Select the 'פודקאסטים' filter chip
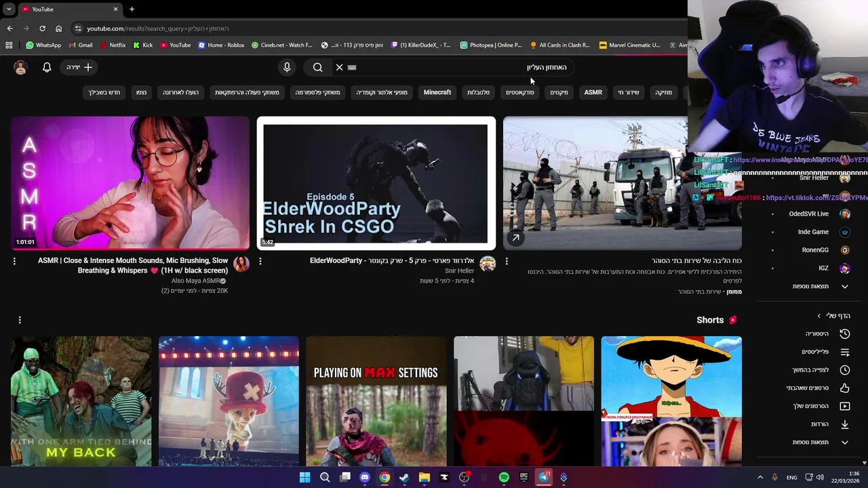Image resolution: width=868 pixels, height=488 pixels. [520, 92]
